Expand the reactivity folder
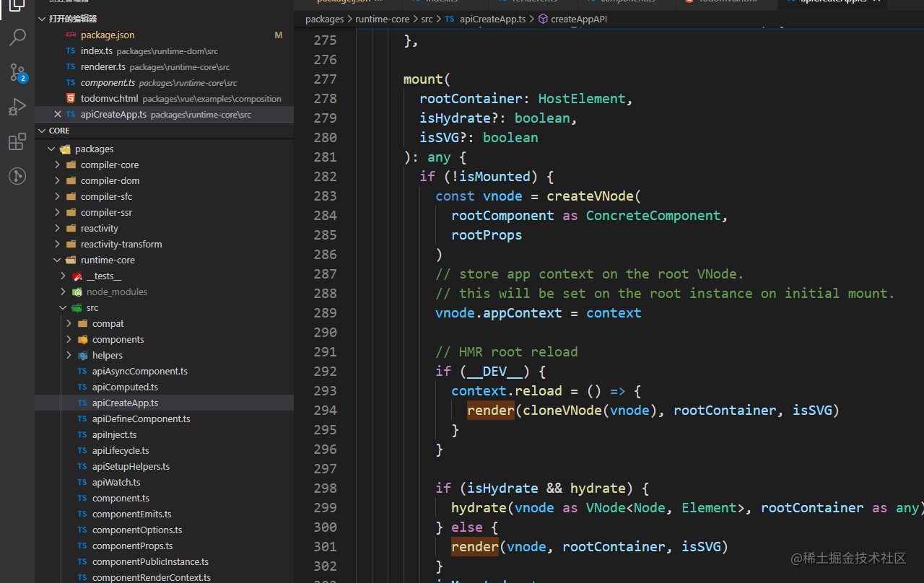924x583 pixels. (x=57, y=228)
